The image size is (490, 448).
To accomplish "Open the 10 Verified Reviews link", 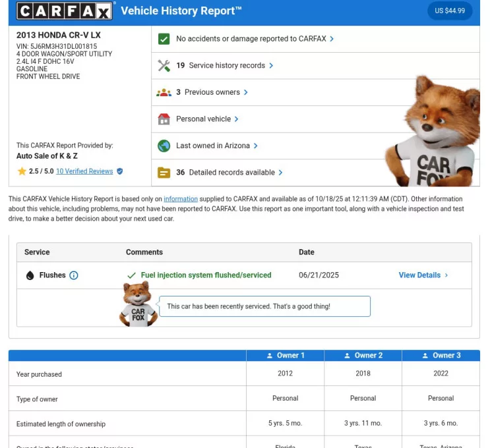I will (84, 171).
